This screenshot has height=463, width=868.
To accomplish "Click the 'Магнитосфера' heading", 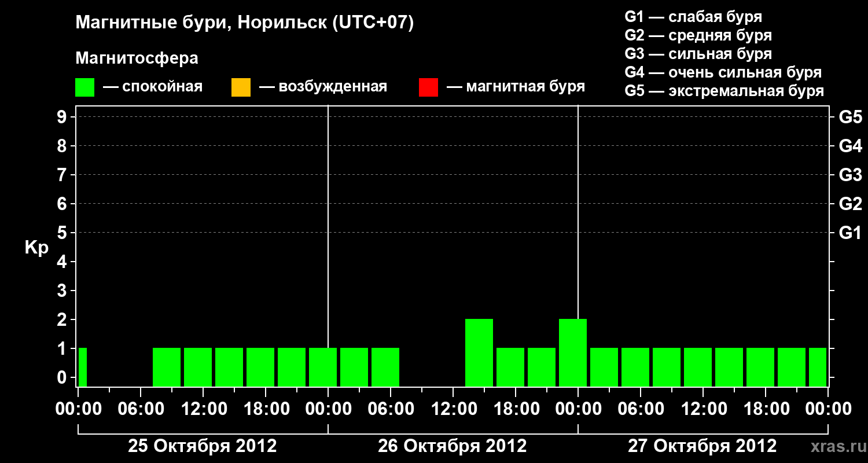I will tap(137, 58).
